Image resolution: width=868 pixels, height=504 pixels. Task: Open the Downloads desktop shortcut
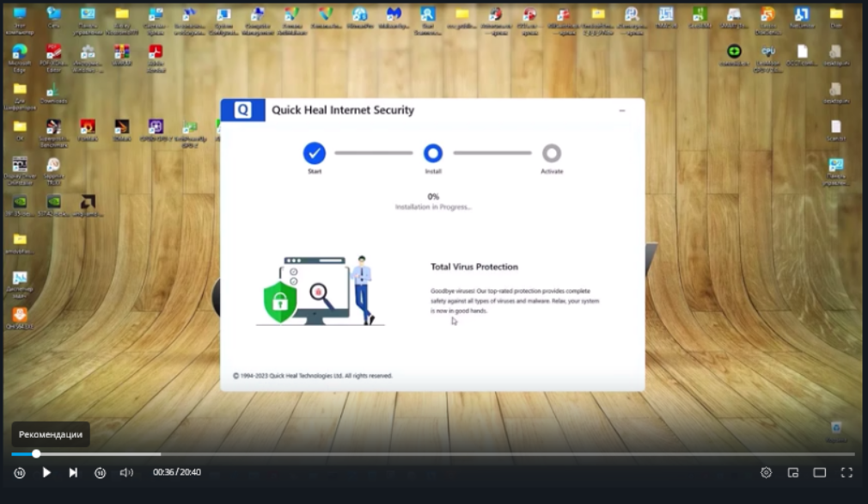[x=53, y=93]
